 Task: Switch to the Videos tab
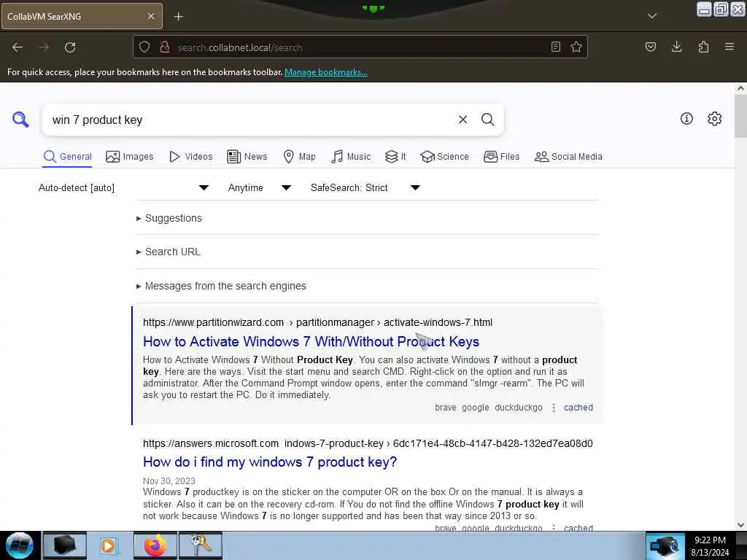(x=190, y=157)
